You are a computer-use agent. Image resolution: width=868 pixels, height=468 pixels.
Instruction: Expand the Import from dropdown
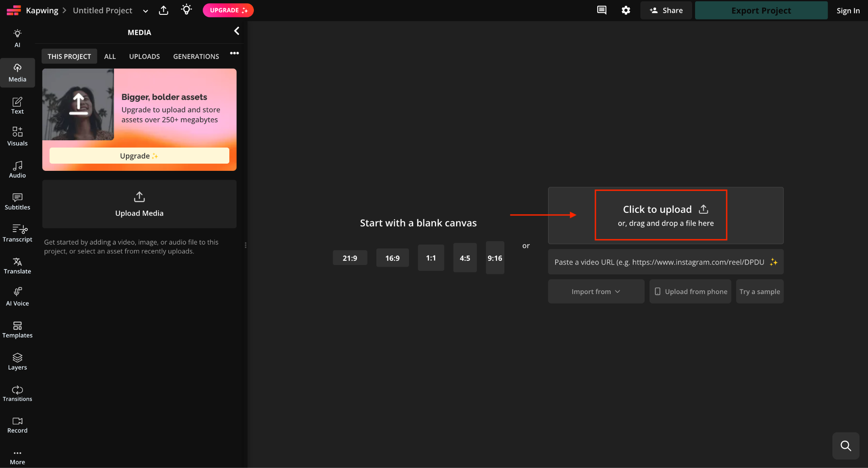click(596, 291)
